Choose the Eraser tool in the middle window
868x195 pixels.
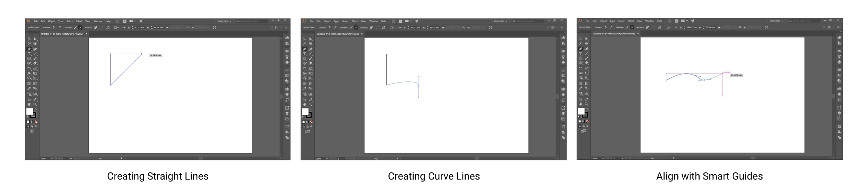coord(310,63)
